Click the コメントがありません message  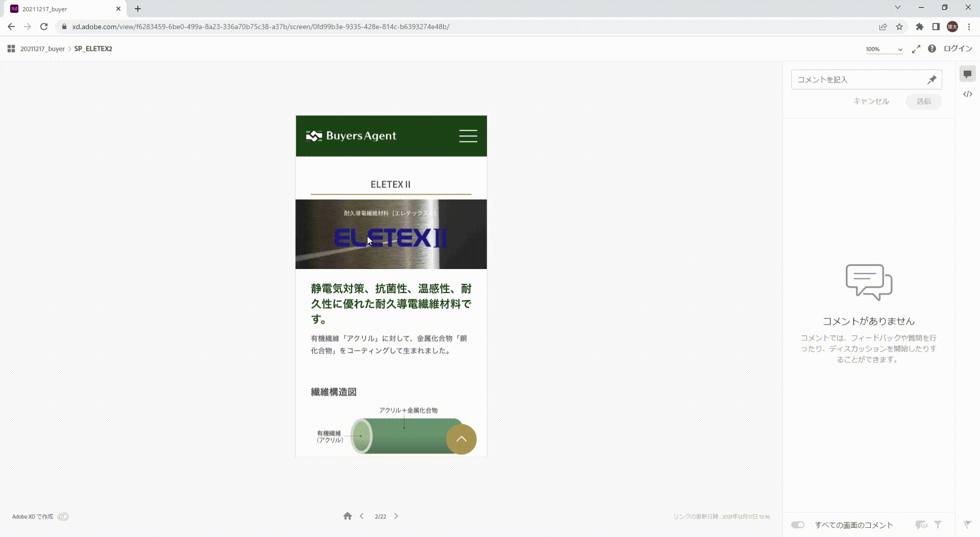coord(869,321)
